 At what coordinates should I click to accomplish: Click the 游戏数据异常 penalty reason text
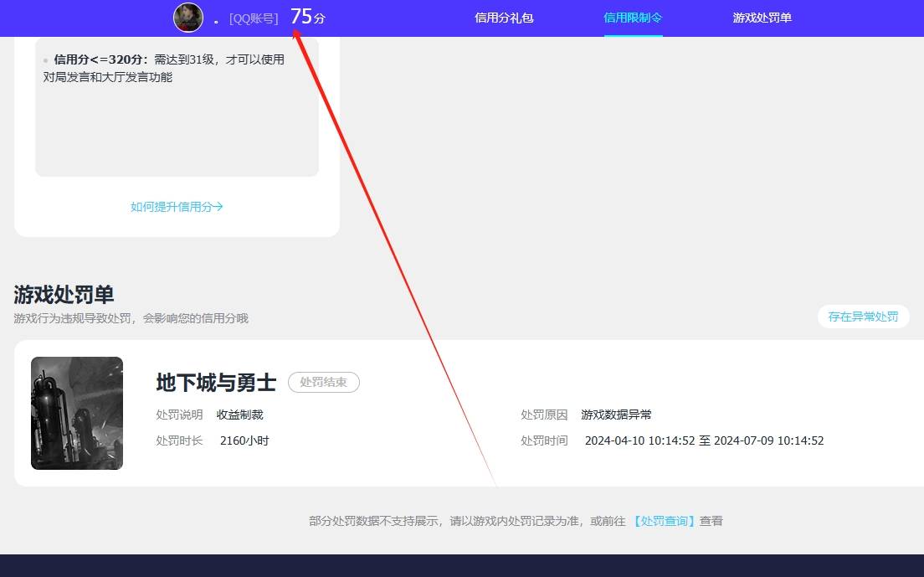619,414
